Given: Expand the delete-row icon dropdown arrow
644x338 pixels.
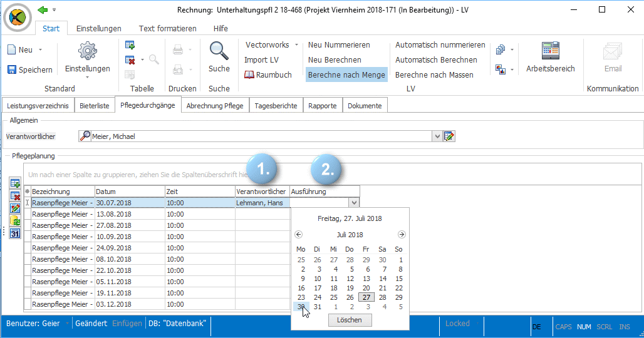Looking at the screenshot, I should click(142, 60).
